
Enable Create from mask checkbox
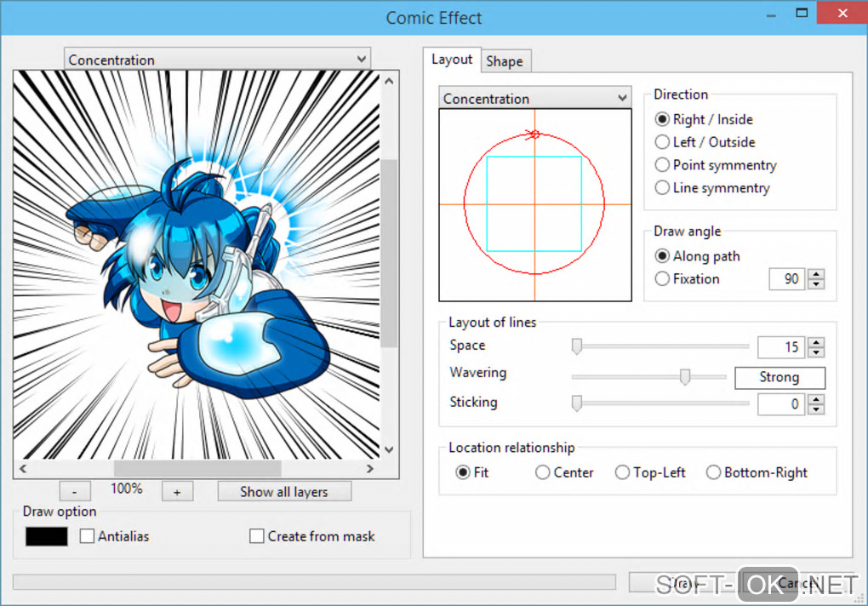click(256, 535)
